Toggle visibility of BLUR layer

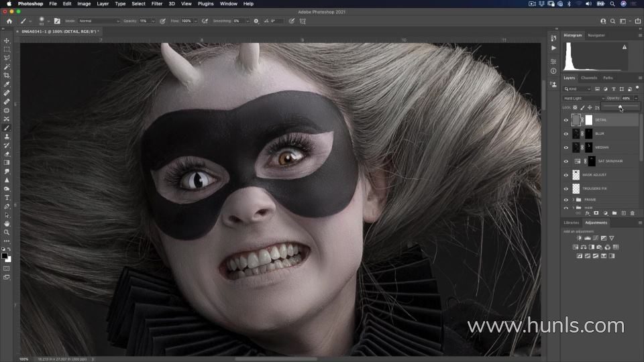tap(566, 133)
